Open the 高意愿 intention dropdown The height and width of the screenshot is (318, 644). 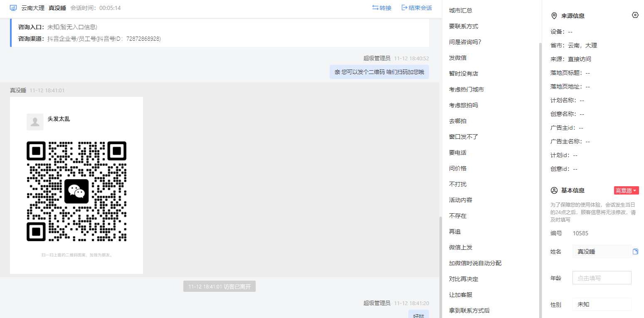(x=626, y=190)
